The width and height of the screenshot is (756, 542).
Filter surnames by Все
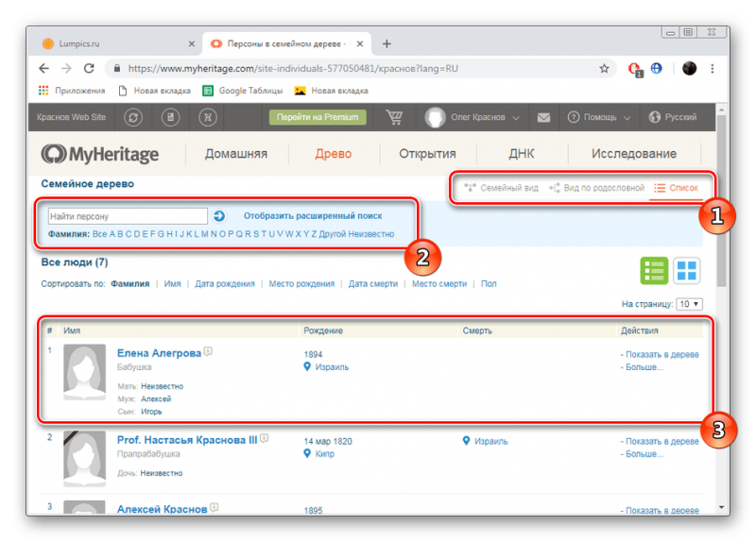[x=99, y=234]
